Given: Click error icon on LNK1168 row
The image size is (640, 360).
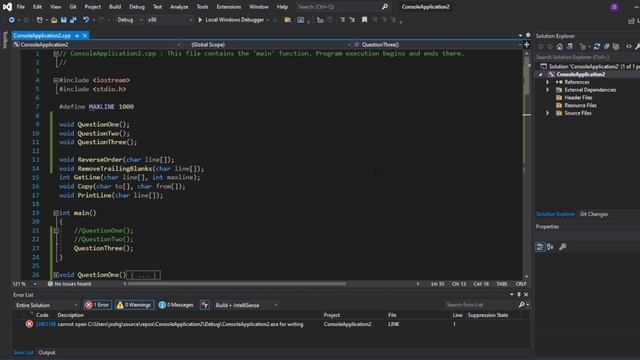Looking at the screenshot, I should (29, 324).
